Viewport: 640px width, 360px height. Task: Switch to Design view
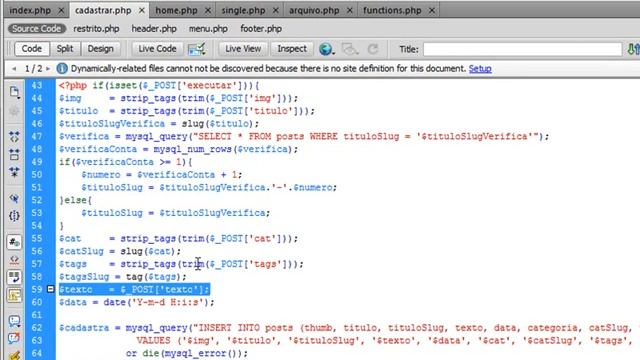100,49
